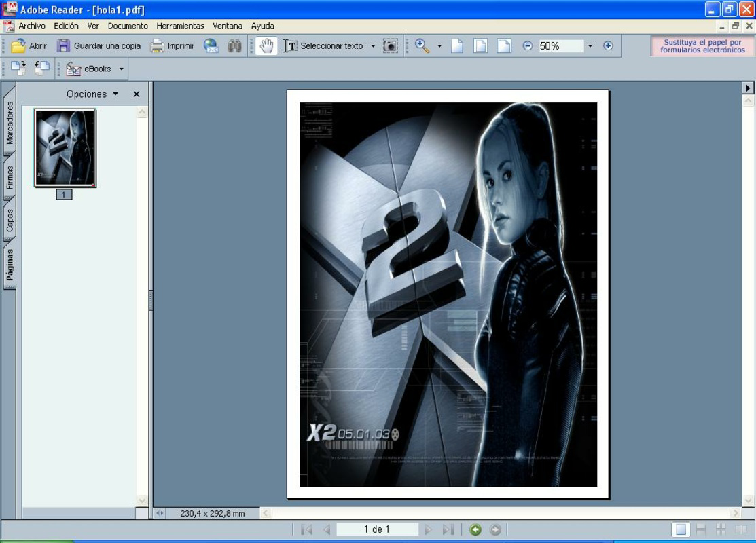Screen dimensions: 756x543
Task: Click next view arrow icon
Action: (495, 529)
